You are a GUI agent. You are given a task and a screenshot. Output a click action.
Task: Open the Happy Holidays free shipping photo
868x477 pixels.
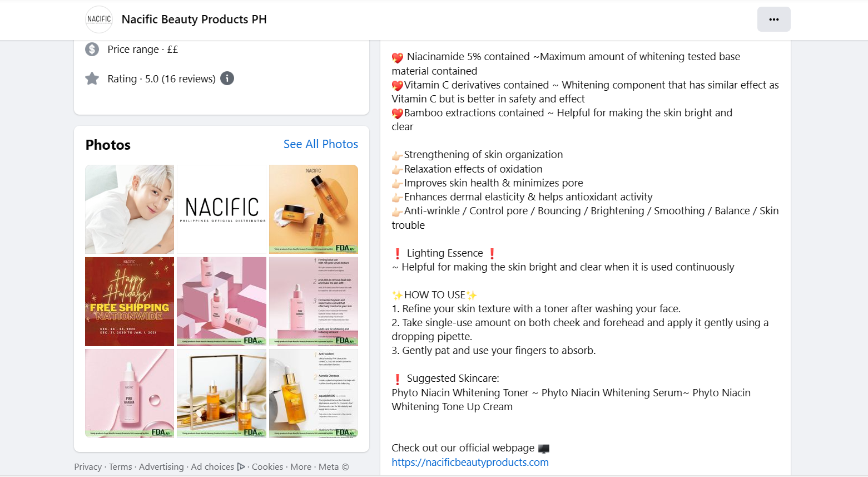130,302
